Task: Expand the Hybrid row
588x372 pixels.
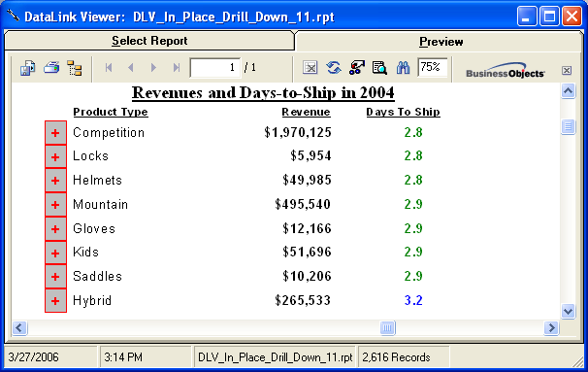Action: [x=55, y=301]
